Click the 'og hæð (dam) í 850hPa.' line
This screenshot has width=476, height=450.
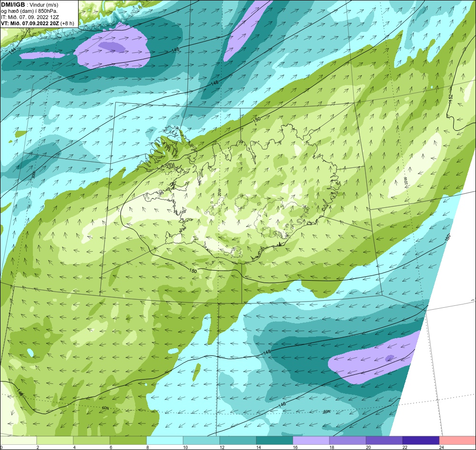(29, 11)
